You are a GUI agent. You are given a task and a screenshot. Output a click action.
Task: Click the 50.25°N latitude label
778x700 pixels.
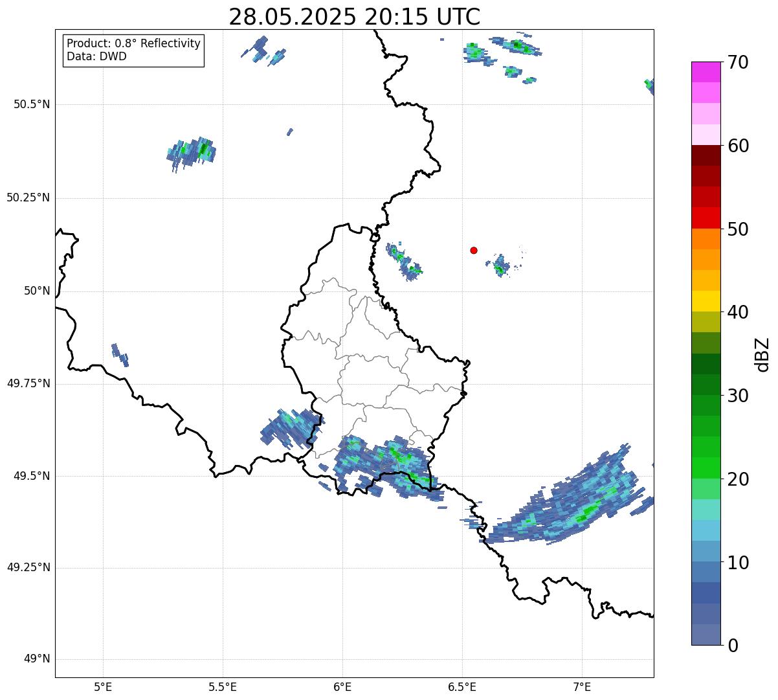[28, 198]
